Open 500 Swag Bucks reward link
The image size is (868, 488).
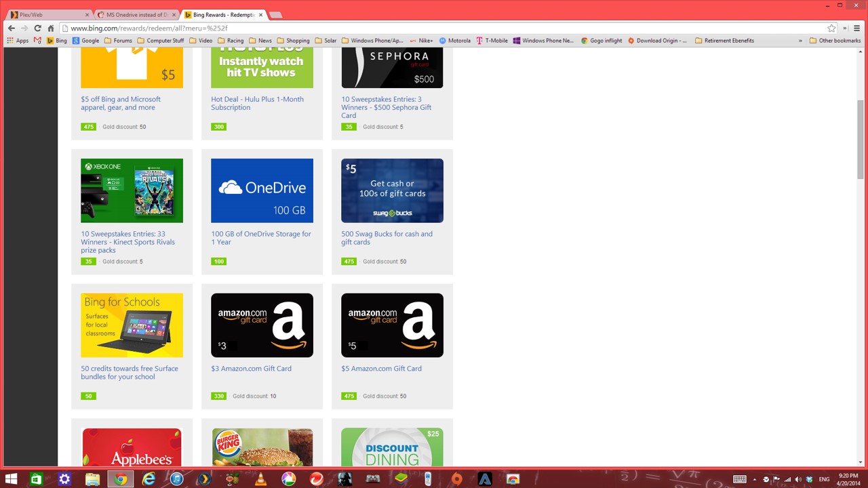(x=387, y=238)
